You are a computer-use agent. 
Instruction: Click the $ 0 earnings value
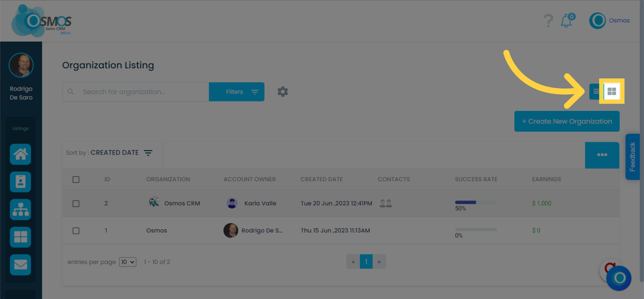pyautogui.click(x=536, y=231)
